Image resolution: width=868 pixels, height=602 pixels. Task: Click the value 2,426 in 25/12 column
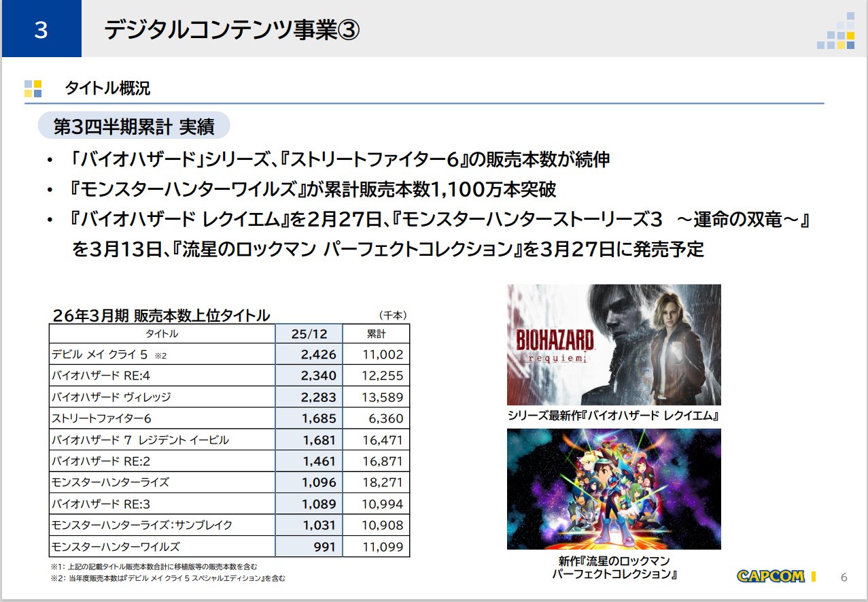point(318,354)
